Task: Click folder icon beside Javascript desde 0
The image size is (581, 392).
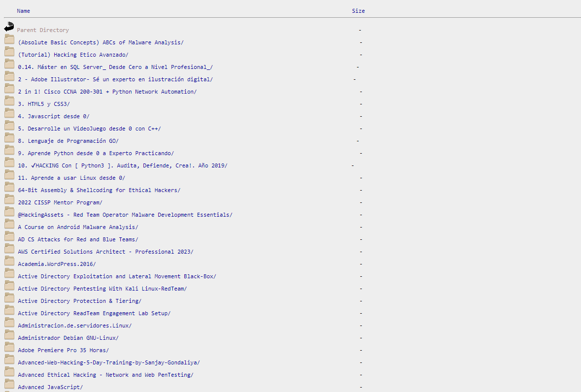Action: pyautogui.click(x=9, y=113)
